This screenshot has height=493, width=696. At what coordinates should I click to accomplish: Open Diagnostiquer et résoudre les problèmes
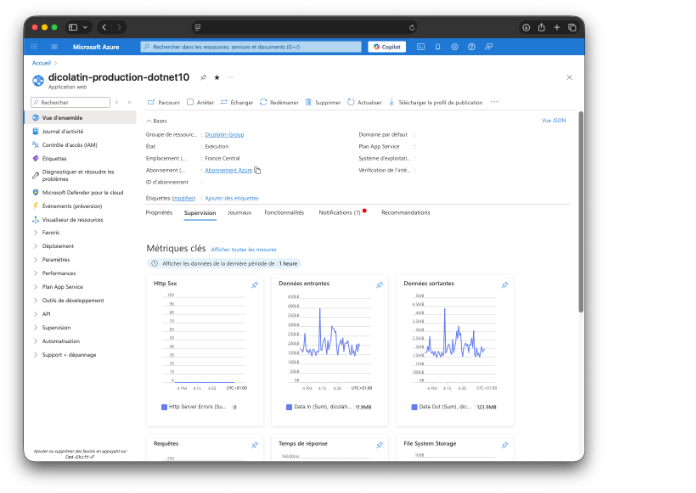pos(80,175)
